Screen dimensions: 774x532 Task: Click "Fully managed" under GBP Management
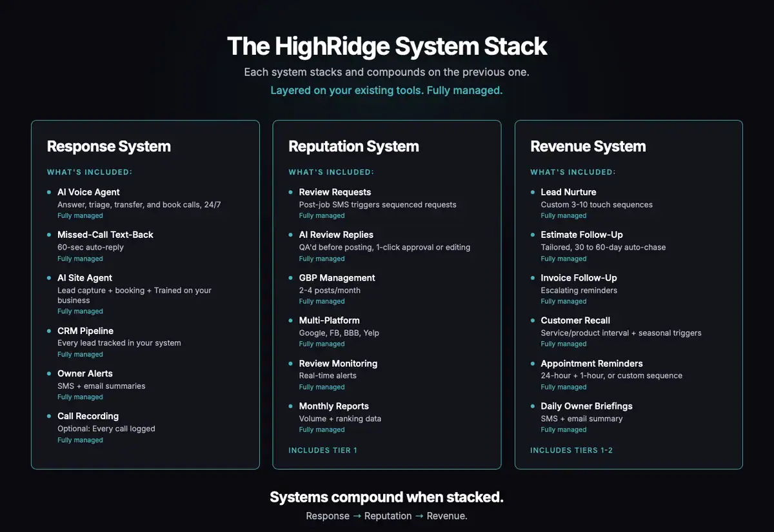pos(322,301)
